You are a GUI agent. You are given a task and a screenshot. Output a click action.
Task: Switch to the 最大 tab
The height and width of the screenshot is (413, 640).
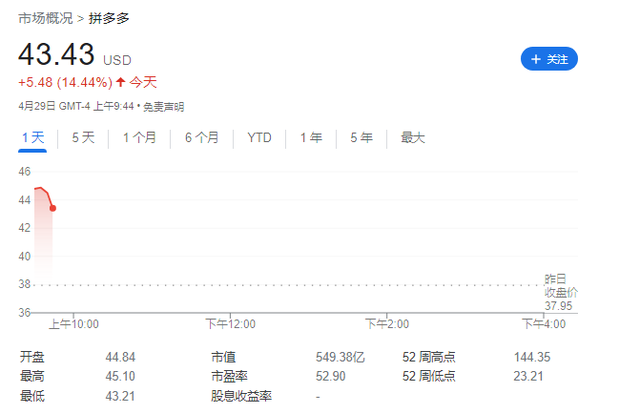tap(413, 138)
